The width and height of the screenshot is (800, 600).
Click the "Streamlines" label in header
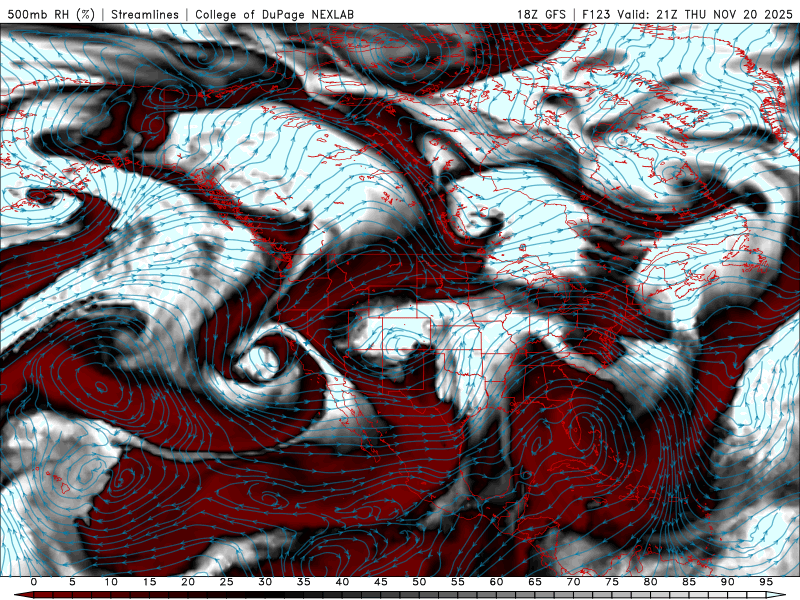pyautogui.click(x=145, y=14)
